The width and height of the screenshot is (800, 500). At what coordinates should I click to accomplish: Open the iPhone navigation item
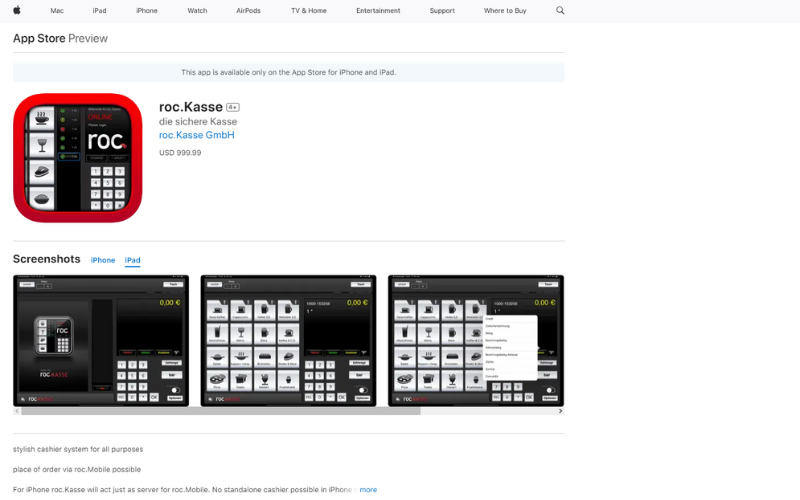point(146,10)
